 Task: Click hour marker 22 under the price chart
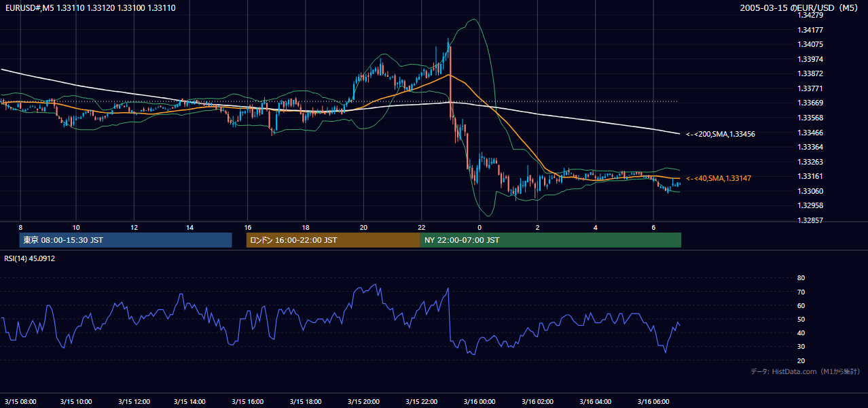coord(422,227)
